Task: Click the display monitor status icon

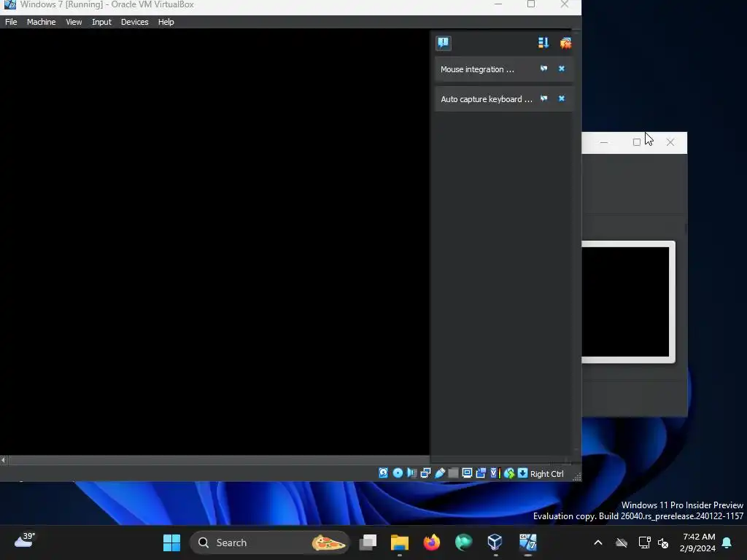Action: (467, 472)
